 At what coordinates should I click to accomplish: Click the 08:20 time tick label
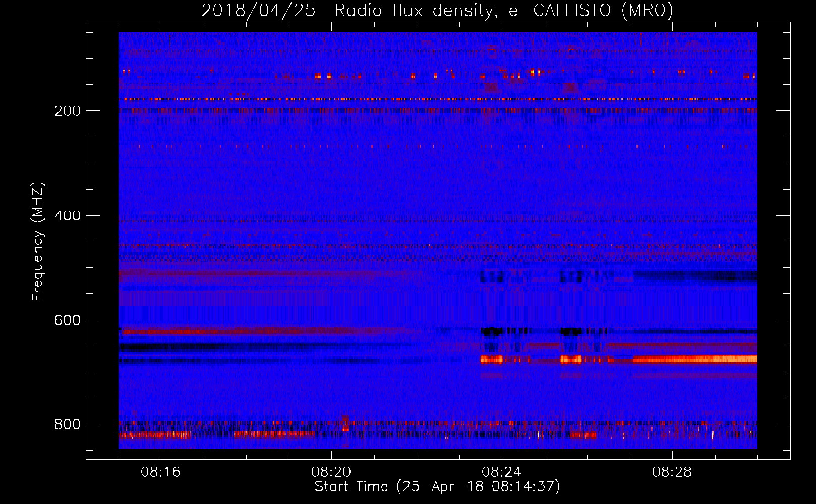pyautogui.click(x=331, y=472)
